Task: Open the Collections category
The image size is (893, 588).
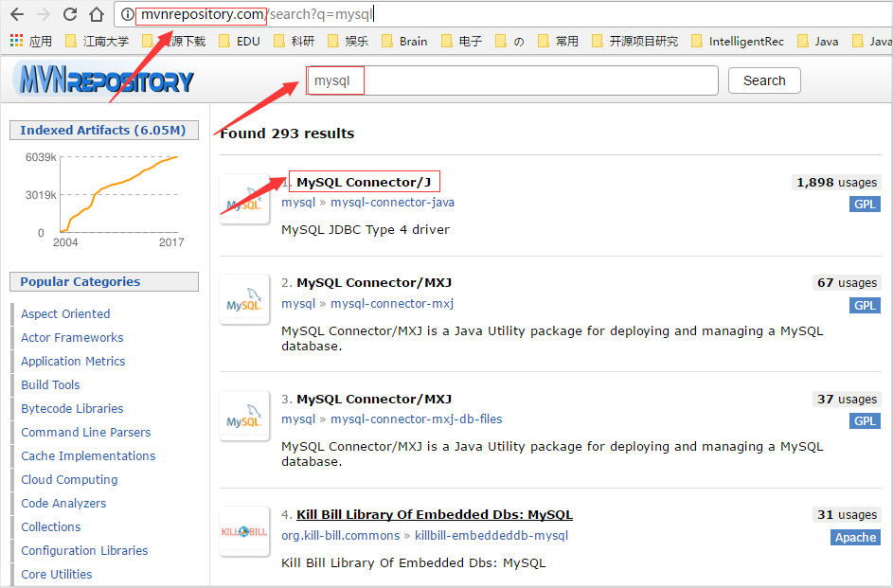Action: pos(51,527)
